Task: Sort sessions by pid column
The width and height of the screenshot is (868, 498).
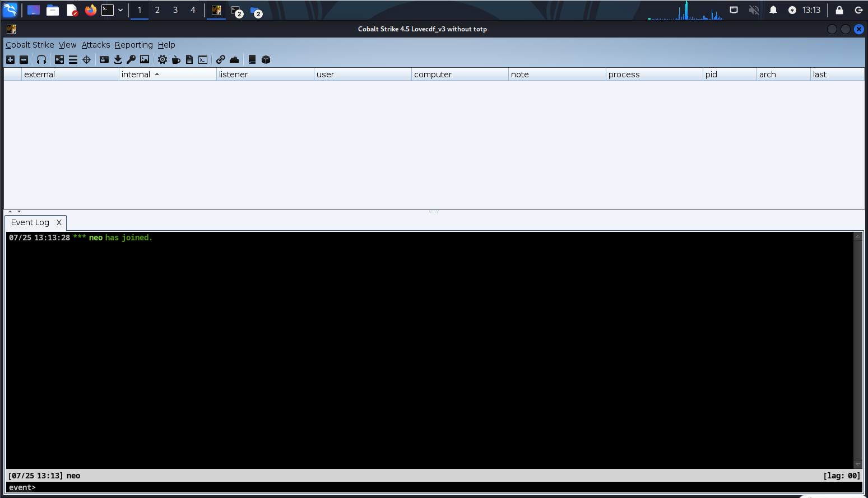Action: click(730, 75)
